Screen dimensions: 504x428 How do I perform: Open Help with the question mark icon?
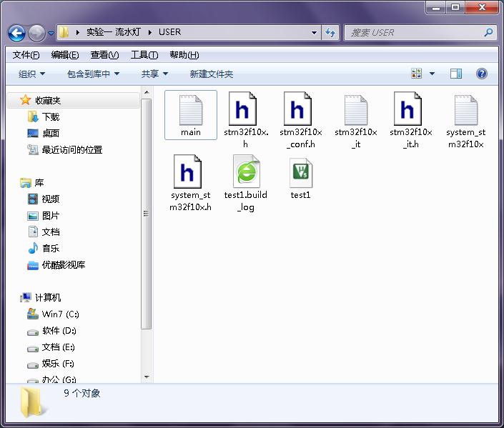[482, 74]
